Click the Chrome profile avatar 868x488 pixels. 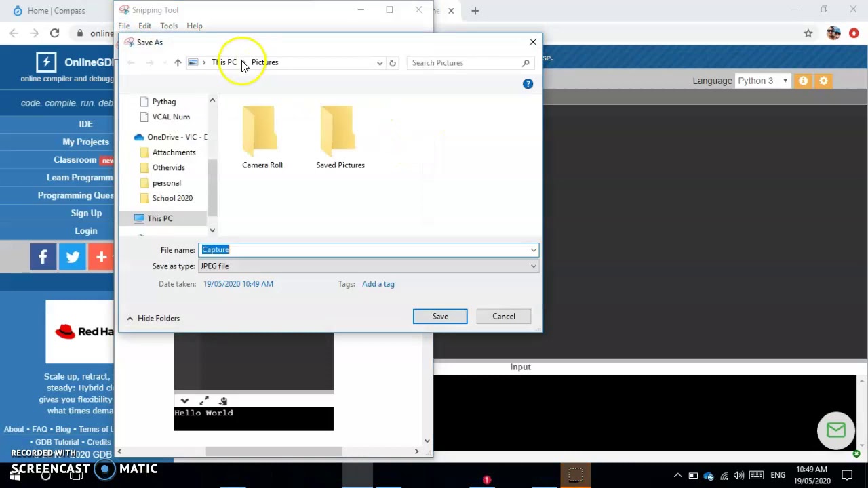coord(833,33)
